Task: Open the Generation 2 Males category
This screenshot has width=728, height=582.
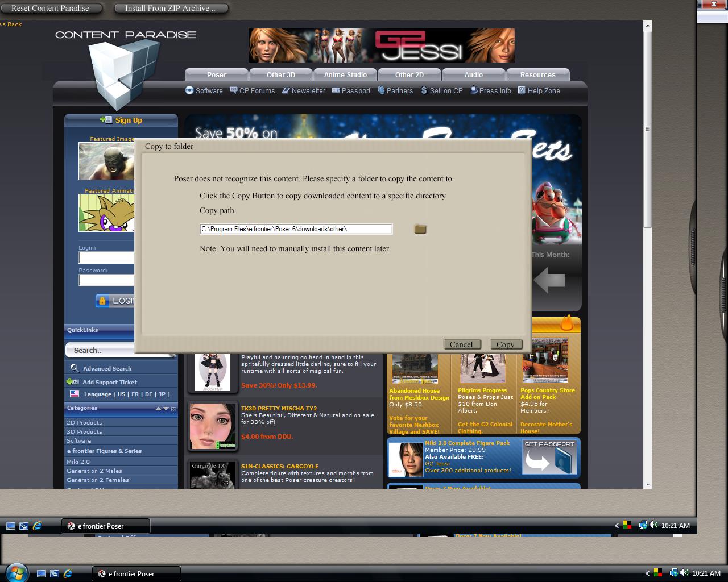Action: tap(94, 471)
